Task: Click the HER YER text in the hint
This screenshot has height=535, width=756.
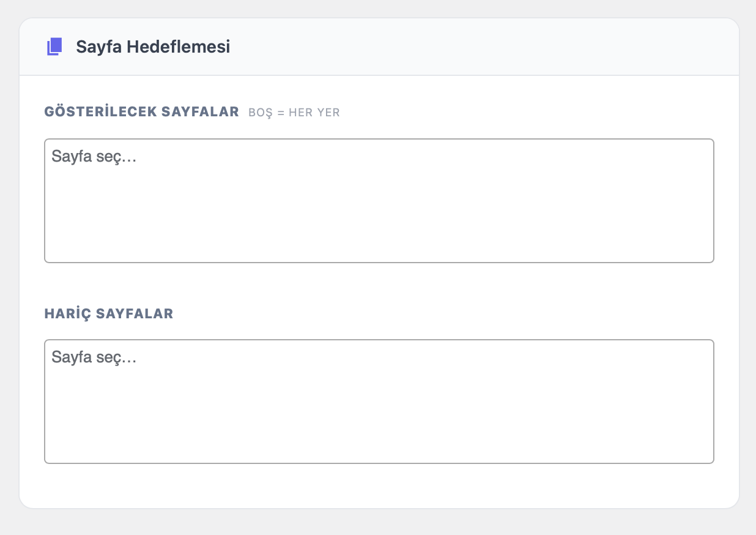Action: coord(314,113)
